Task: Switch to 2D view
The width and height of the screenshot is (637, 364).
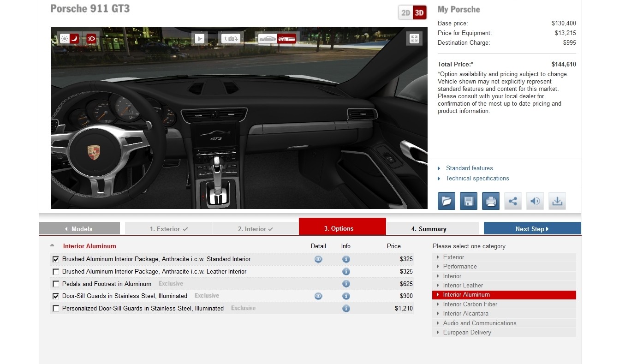Action: point(405,13)
